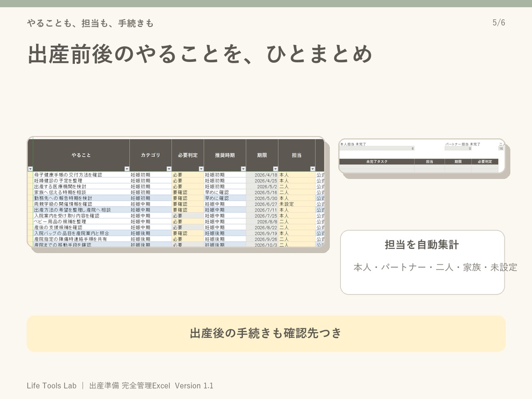Image resolution: width=532 pixels, height=399 pixels.
Task: Click 早めに確認 in the 勤務先への報告時期を検討 row
Action: click(x=224, y=198)
